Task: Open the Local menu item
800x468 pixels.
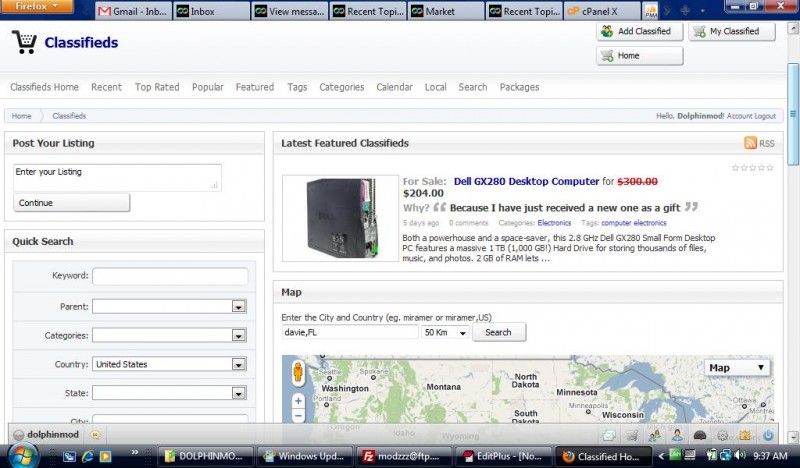Action: (x=435, y=87)
